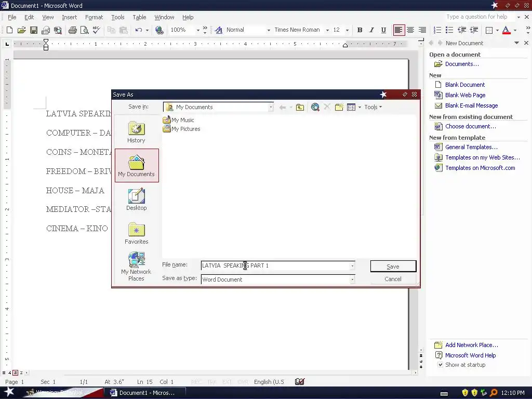This screenshot has height=399, width=532.
Task: Open General Templates link
Action: pos(471,147)
